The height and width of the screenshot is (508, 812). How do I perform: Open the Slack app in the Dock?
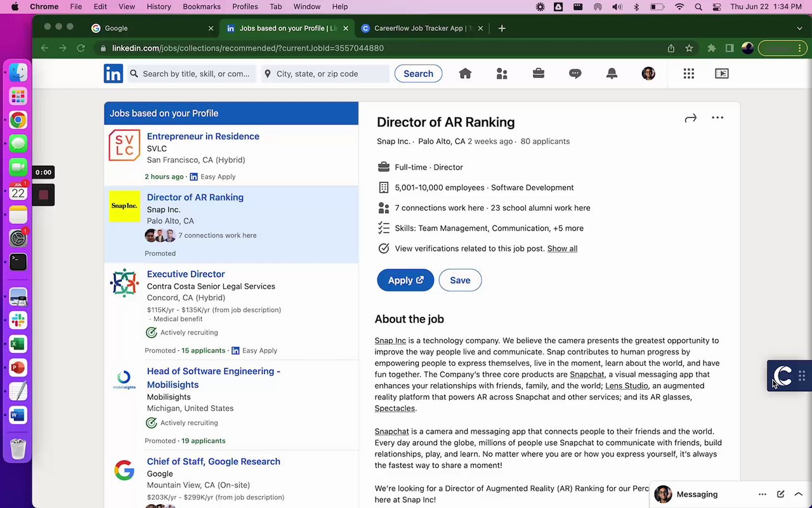18,320
